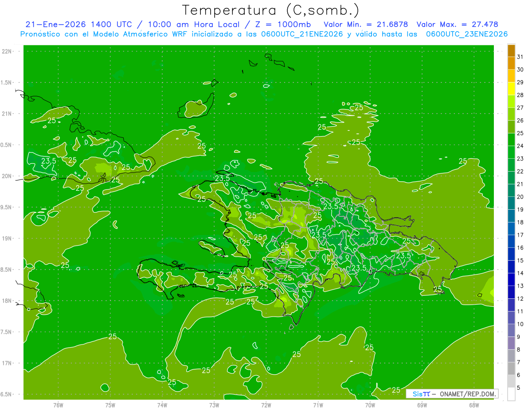The width and height of the screenshot is (532, 411).
Task: Click the colorbar label "10"
Action: pos(520,324)
